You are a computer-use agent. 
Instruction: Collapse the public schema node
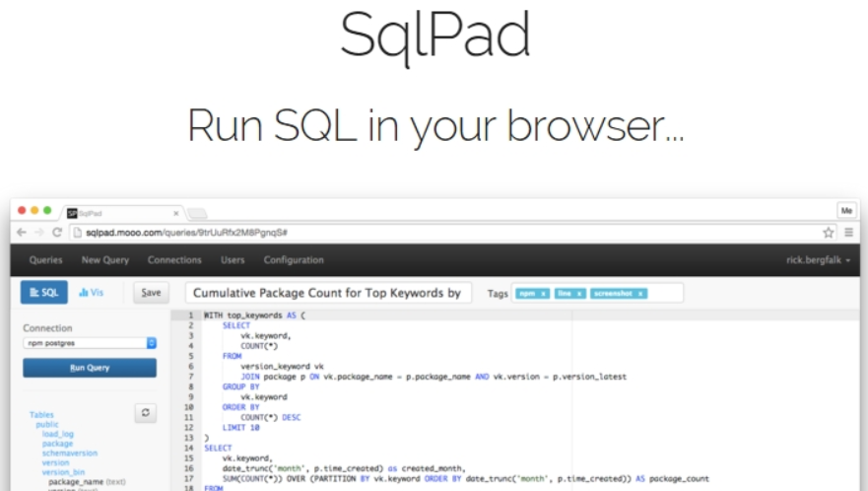click(x=47, y=425)
